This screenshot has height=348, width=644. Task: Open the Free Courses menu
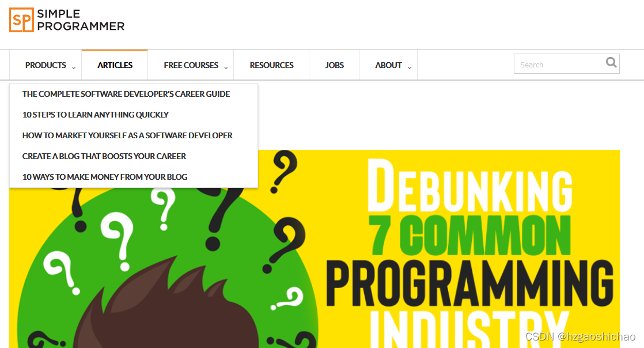[191, 65]
